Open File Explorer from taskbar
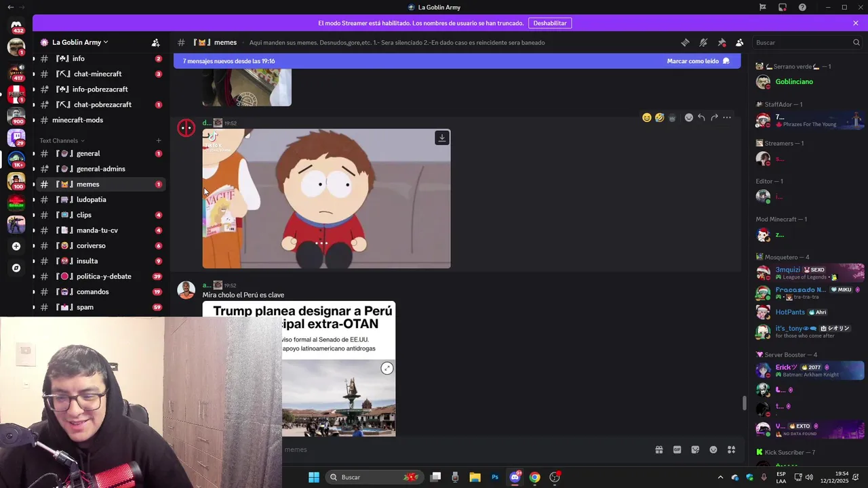 point(475,477)
